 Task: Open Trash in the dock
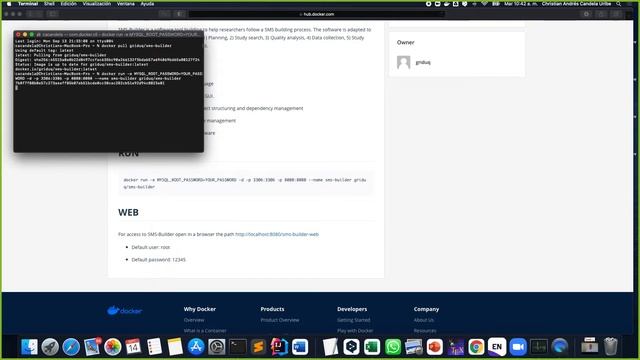[x=611, y=347]
